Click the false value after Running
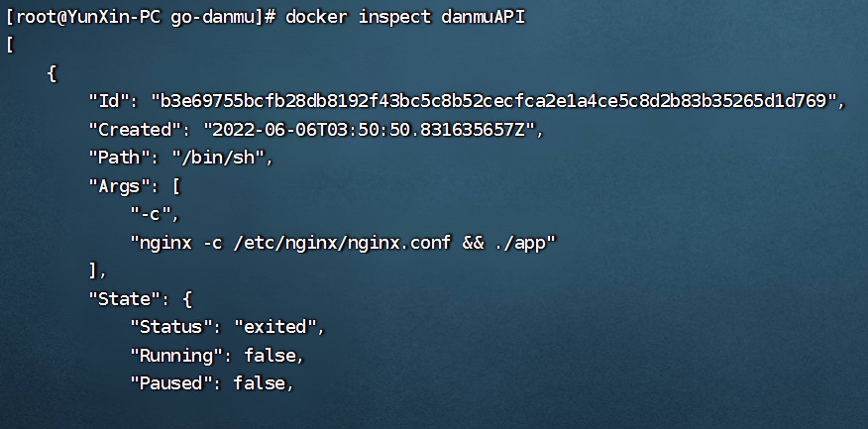 click(x=270, y=355)
